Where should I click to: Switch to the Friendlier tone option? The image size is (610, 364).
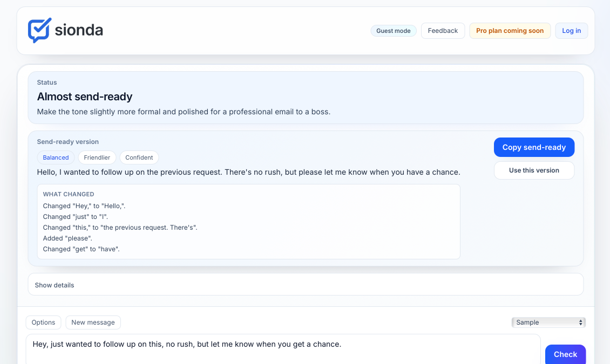[97, 157]
